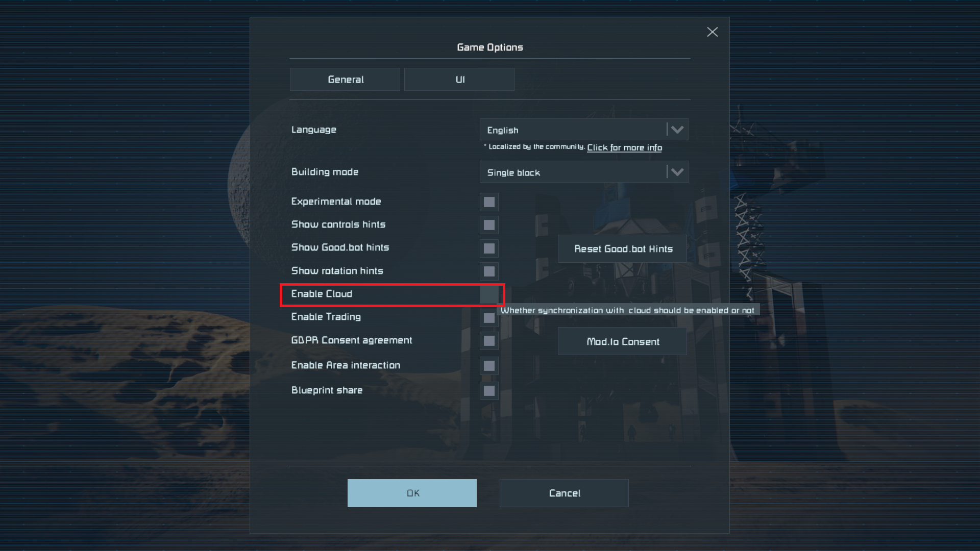
Task: Expand the Language dropdown arrow
Action: (x=677, y=130)
